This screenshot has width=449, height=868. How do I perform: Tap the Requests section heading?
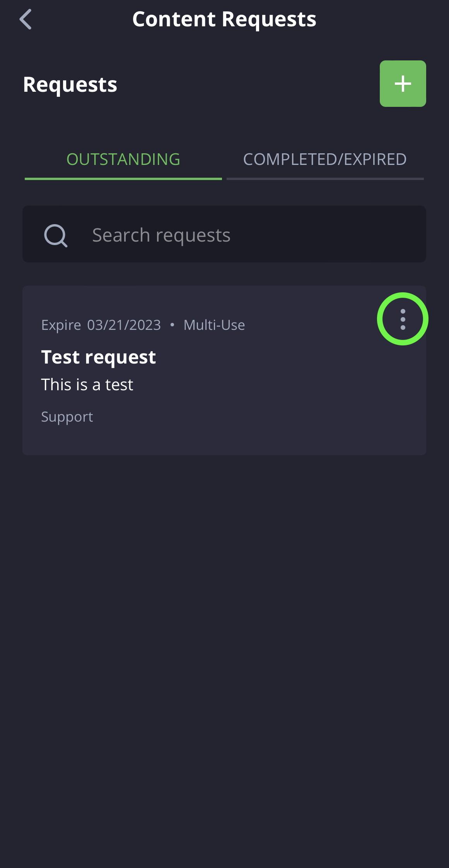pos(70,84)
